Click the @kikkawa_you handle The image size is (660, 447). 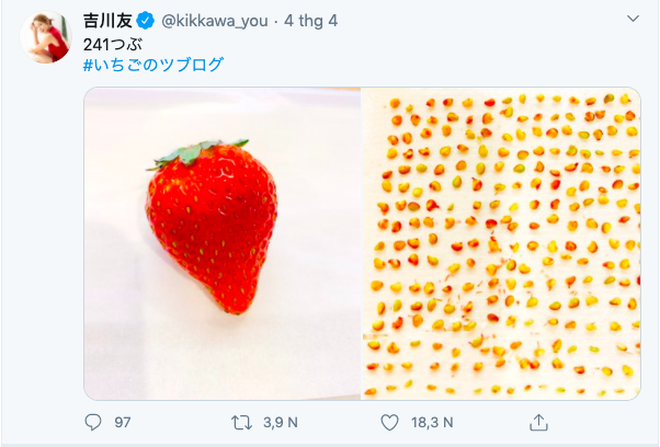(x=213, y=19)
